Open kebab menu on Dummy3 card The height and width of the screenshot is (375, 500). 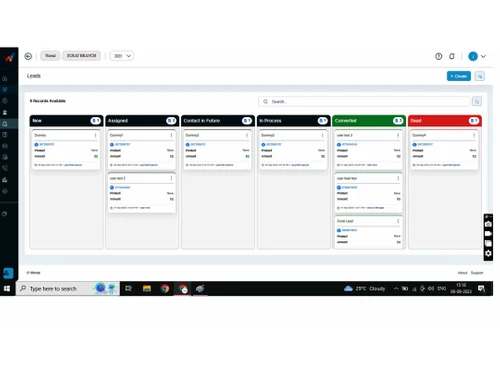pyautogui.click(x=247, y=135)
